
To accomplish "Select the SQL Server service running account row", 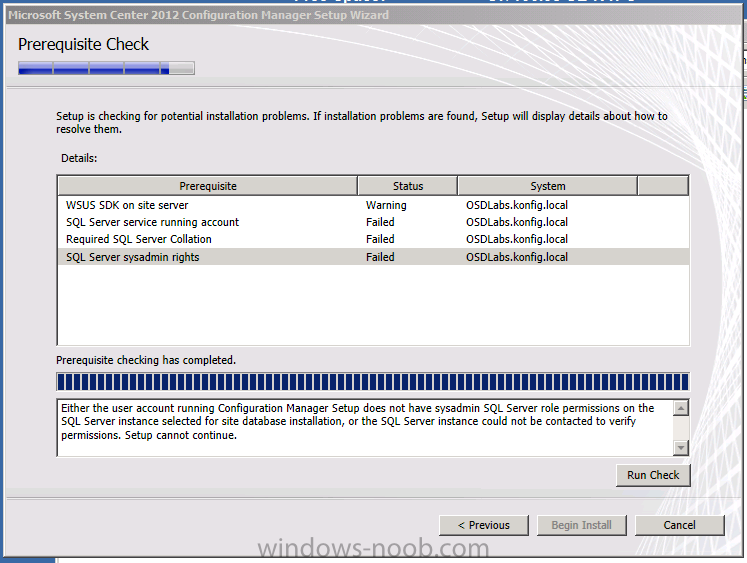I will [373, 222].
